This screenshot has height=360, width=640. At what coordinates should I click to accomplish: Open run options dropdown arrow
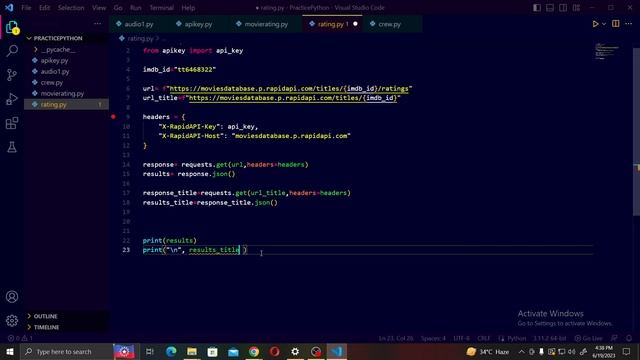tap(604, 24)
